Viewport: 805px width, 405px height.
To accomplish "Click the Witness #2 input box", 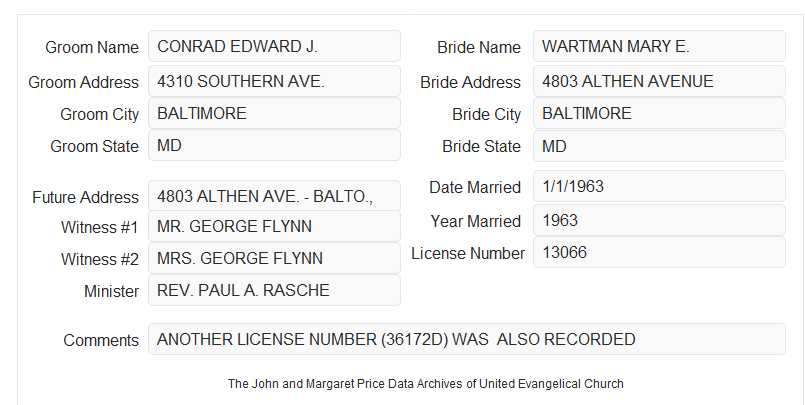I will click(274, 258).
